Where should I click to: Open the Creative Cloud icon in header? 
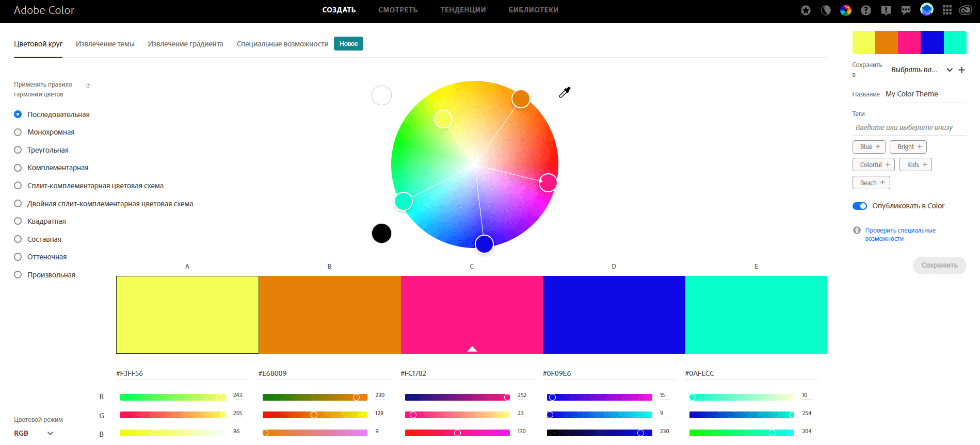965,10
